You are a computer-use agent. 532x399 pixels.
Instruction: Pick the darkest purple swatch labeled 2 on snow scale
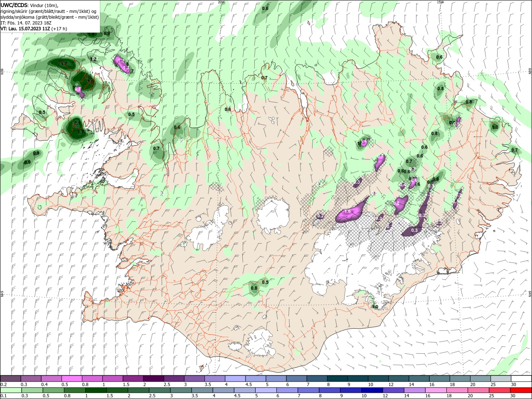point(153,379)
